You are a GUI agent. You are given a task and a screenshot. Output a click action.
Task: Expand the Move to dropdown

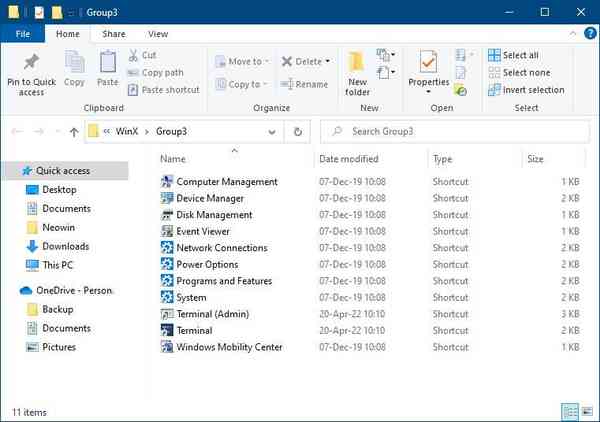(266, 61)
